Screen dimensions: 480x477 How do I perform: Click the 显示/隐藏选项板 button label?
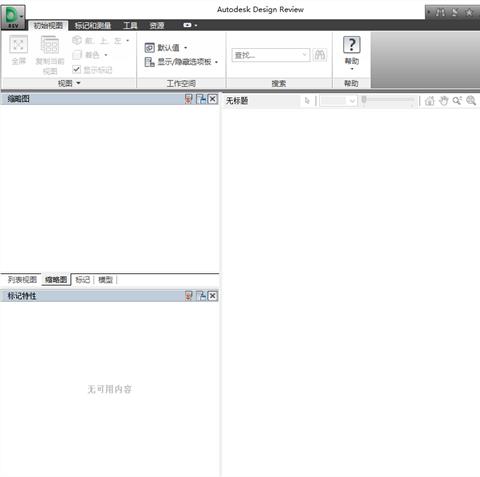(185, 62)
